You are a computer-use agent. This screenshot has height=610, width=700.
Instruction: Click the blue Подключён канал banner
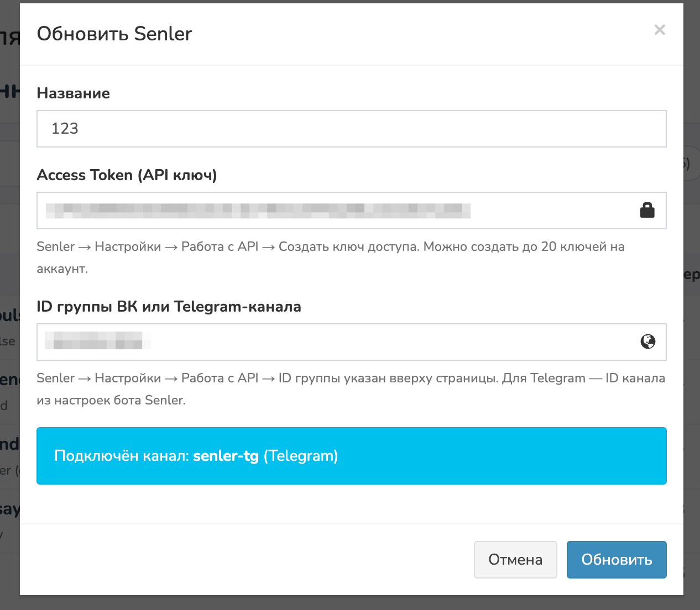498,456
